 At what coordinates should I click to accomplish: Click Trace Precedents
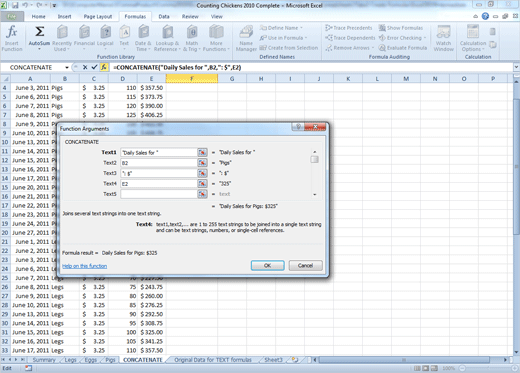point(349,28)
